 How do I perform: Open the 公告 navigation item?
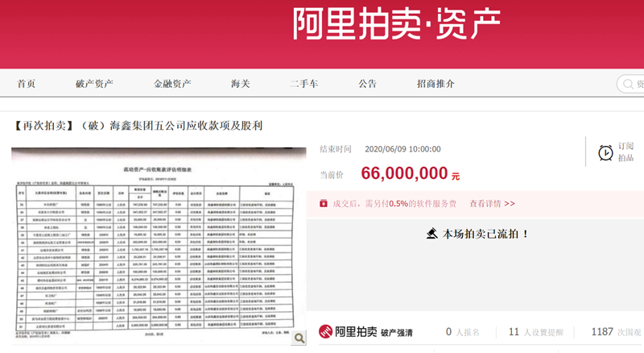[368, 84]
